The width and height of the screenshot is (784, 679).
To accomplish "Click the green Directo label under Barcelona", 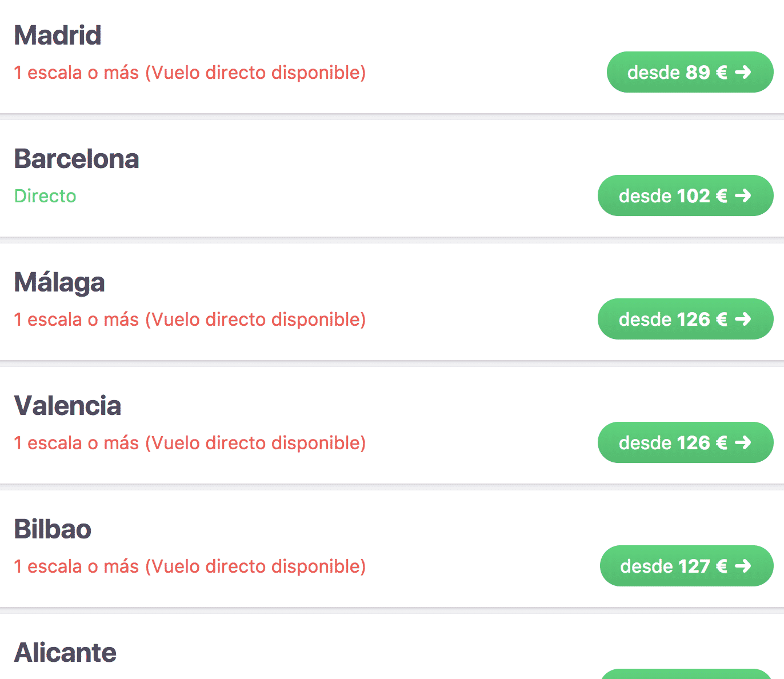I will [45, 196].
